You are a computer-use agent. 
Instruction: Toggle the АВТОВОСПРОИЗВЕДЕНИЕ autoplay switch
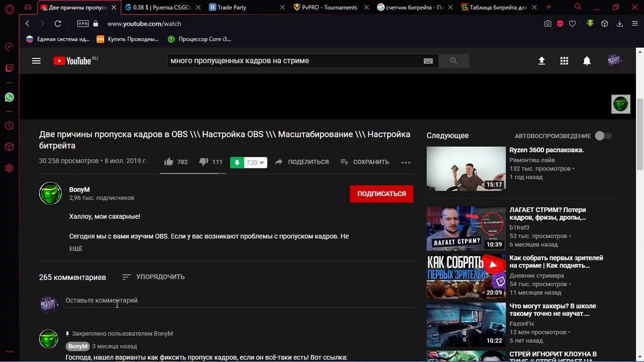[603, 136]
